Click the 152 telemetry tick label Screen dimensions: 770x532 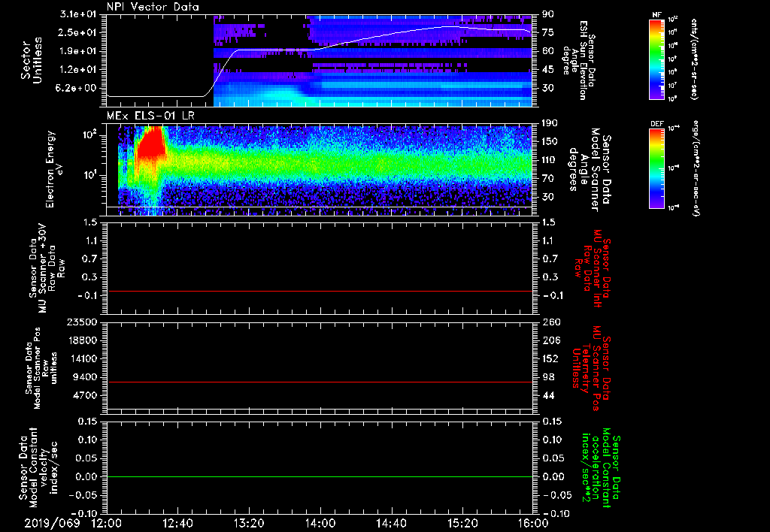[550, 358]
